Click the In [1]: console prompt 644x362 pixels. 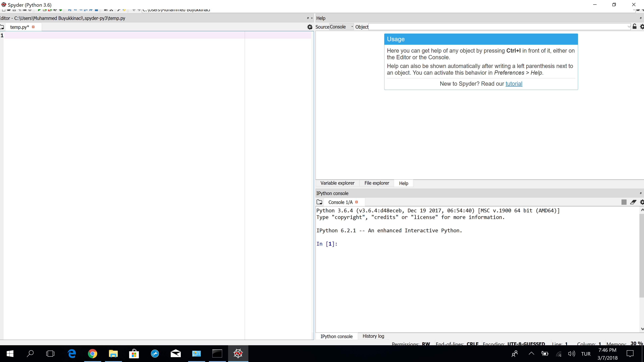click(x=327, y=244)
